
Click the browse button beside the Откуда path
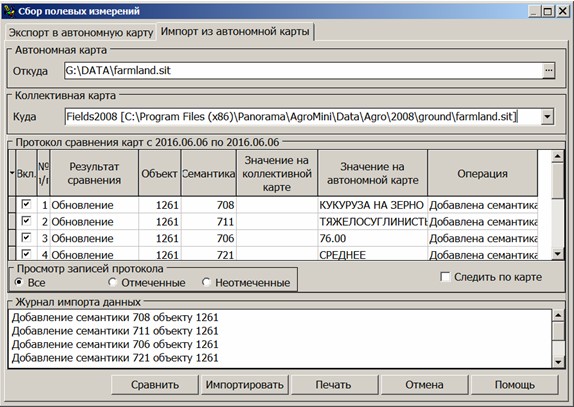click(x=548, y=70)
